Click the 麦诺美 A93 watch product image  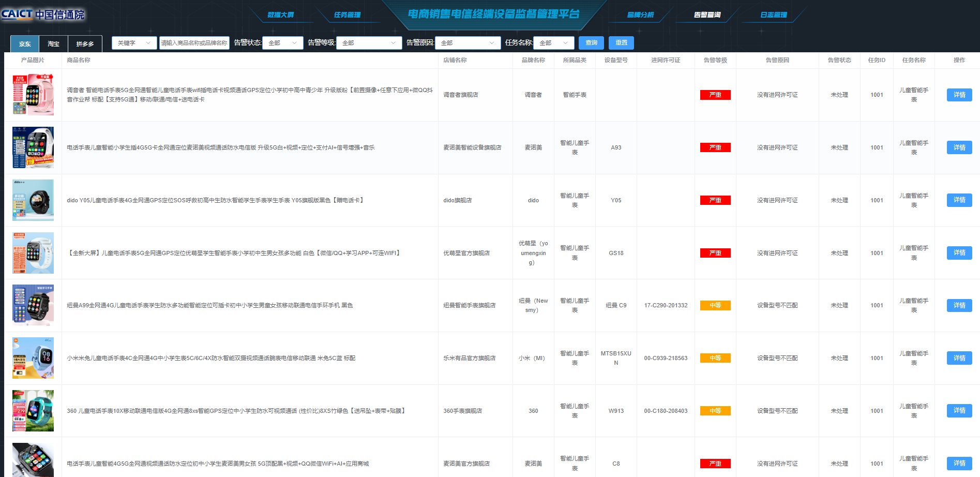[33, 147]
